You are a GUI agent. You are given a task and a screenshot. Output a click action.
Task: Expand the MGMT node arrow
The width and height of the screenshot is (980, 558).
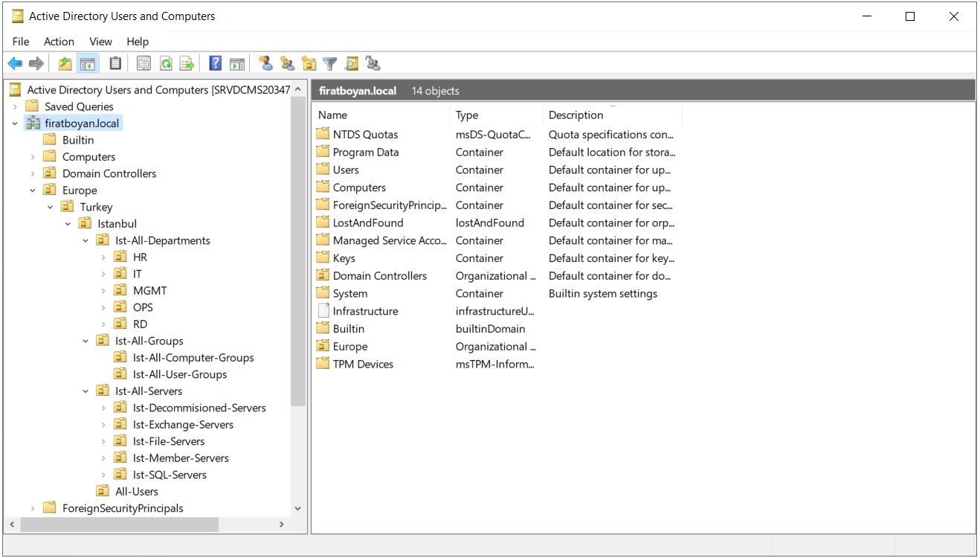tap(103, 291)
